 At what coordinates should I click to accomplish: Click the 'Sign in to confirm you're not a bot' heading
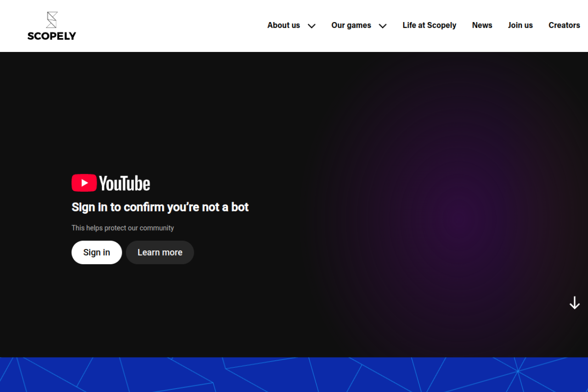[160, 207]
